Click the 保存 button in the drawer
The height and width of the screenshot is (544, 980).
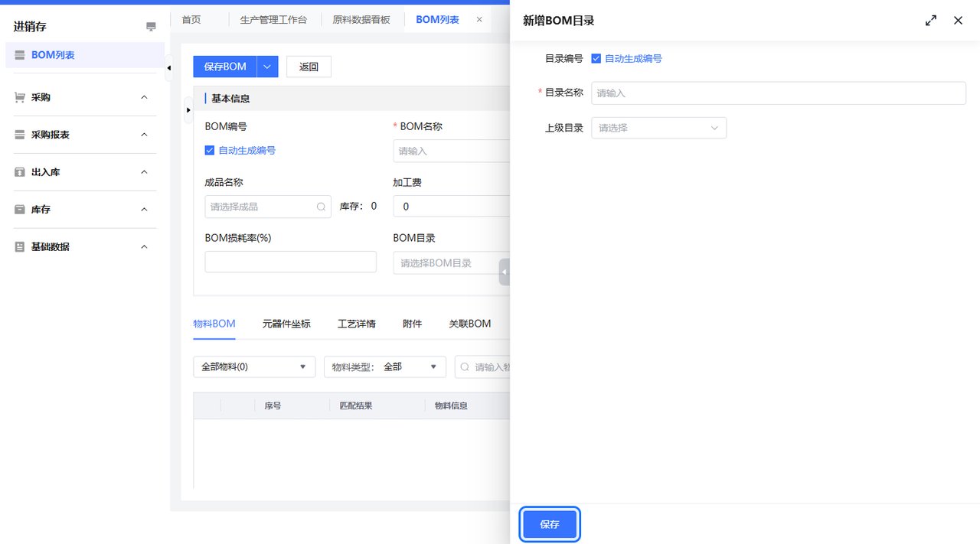point(550,524)
